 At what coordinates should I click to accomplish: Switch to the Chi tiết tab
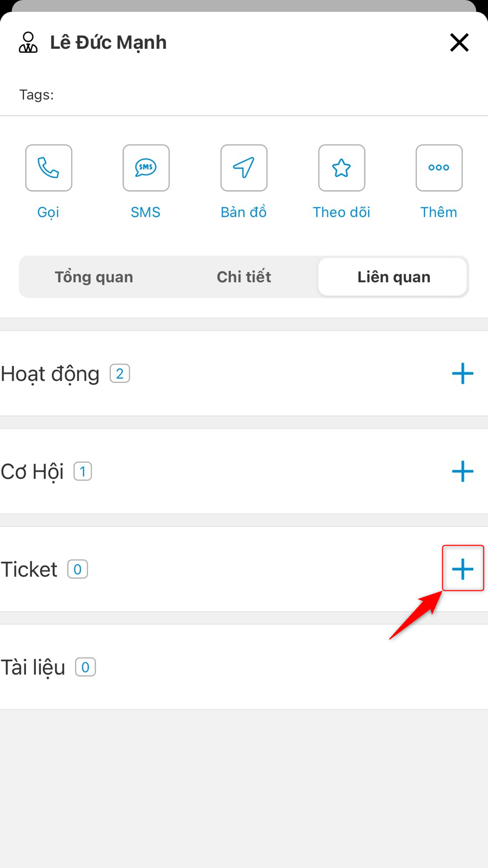click(x=244, y=277)
